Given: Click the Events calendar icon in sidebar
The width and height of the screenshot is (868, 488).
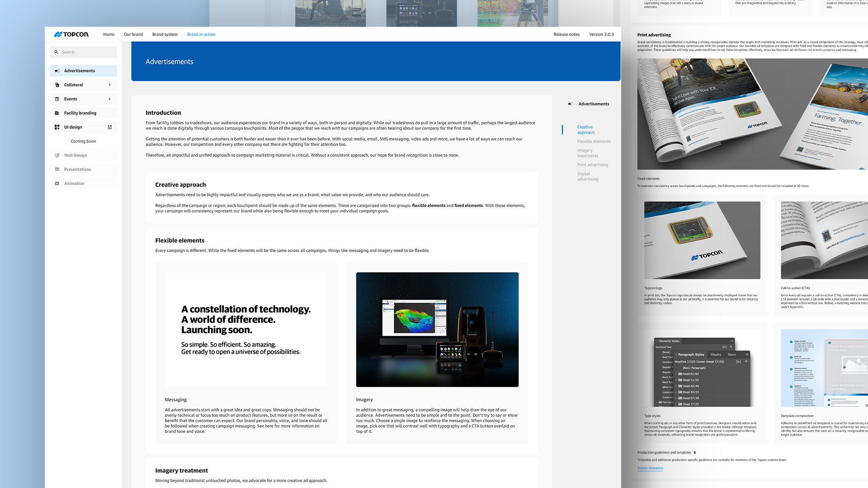Looking at the screenshot, I should (57, 99).
